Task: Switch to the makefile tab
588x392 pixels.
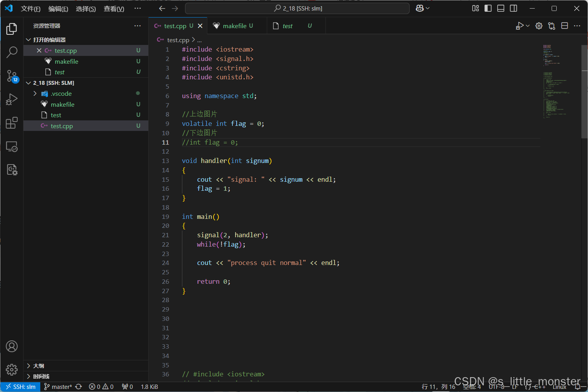Action: pos(234,26)
